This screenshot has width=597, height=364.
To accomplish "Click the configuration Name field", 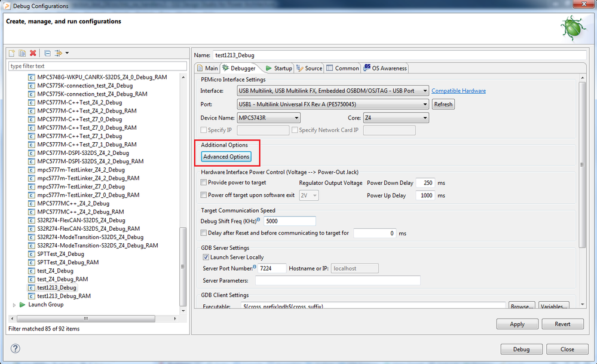I will point(399,55).
